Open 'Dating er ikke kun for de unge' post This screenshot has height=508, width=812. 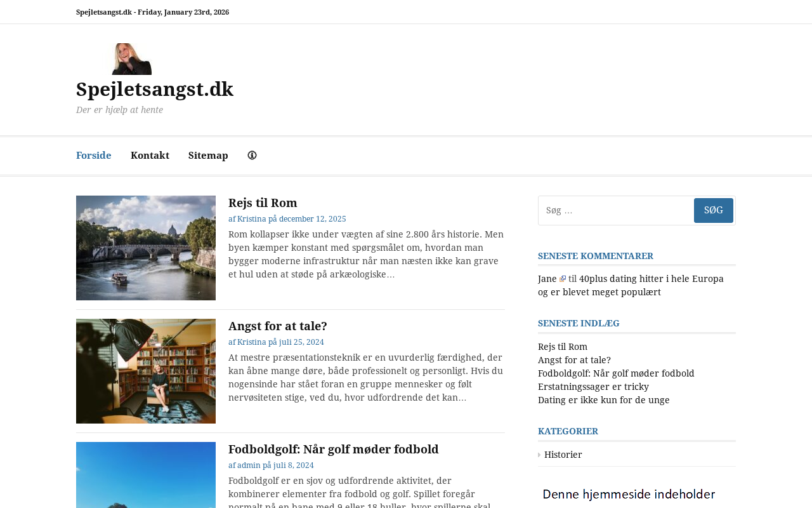click(x=604, y=400)
